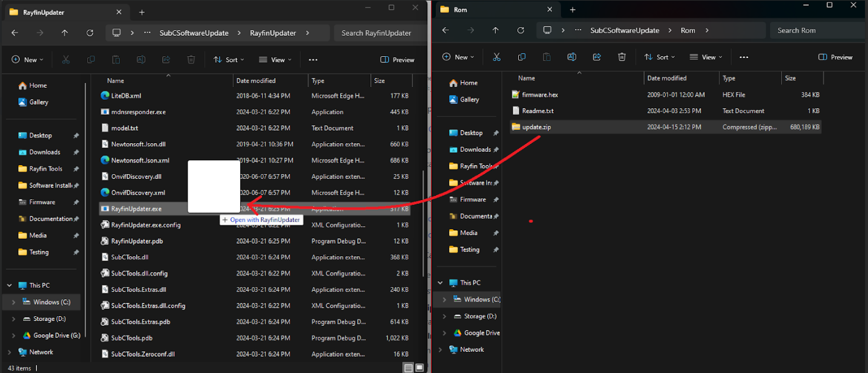Viewport: 868px width, 373px height.
Task: Select update.zip file in Rom folder
Action: click(536, 127)
